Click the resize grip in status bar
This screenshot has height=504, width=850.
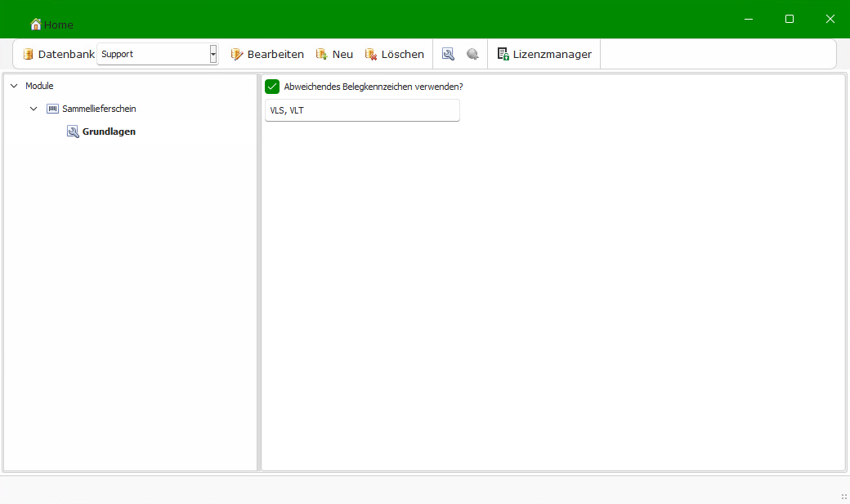coord(843,497)
